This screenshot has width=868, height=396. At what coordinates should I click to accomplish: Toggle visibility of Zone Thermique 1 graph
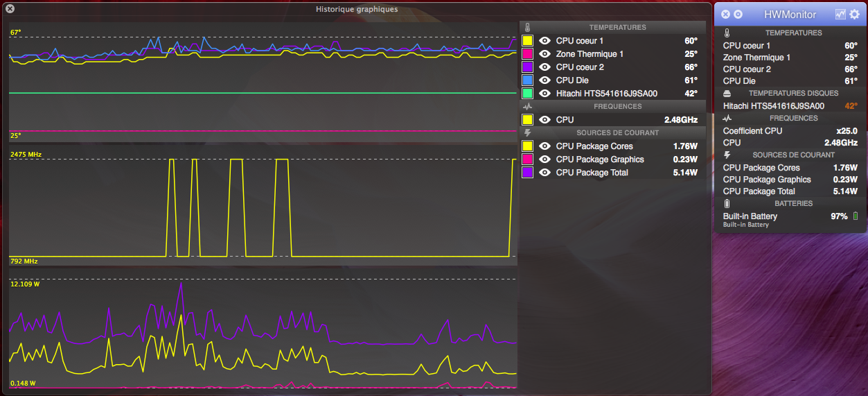[544, 54]
